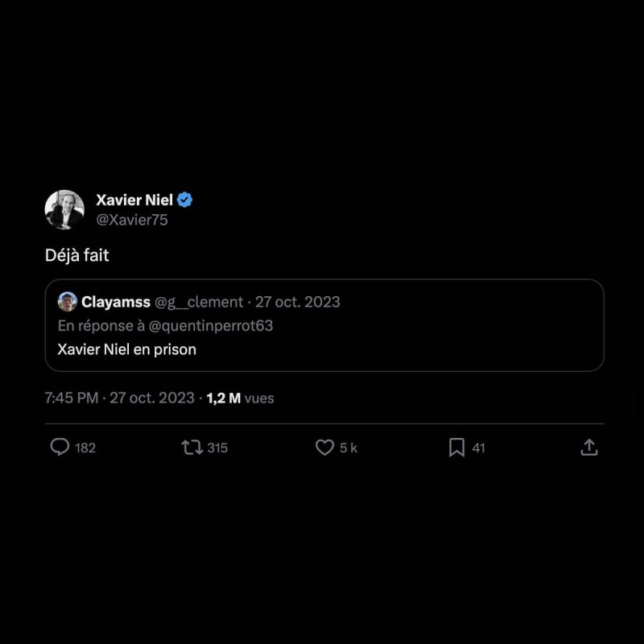This screenshot has width=644, height=644.
Task: Open Xavier Niel's profile picture
Action: (x=64, y=210)
